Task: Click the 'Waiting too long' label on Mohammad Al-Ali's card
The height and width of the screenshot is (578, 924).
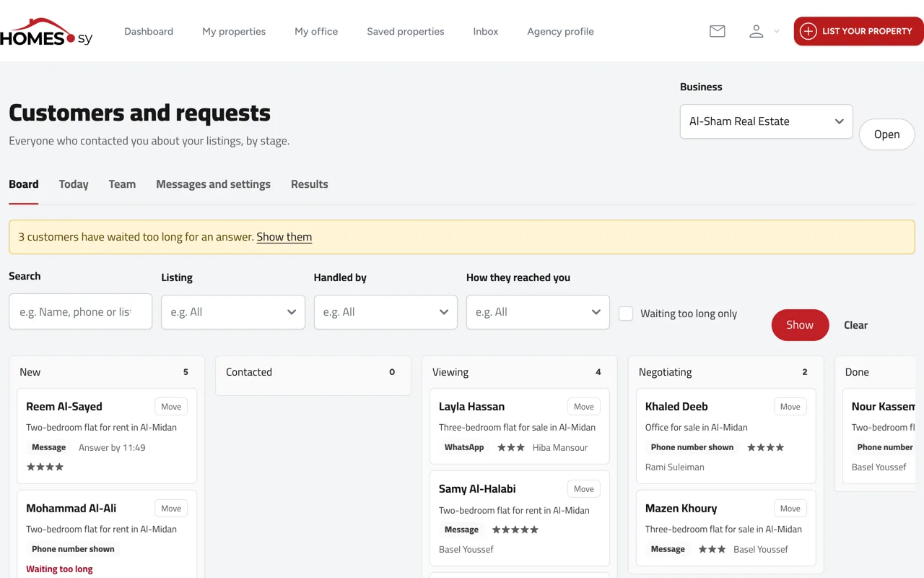Action: [59, 569]
